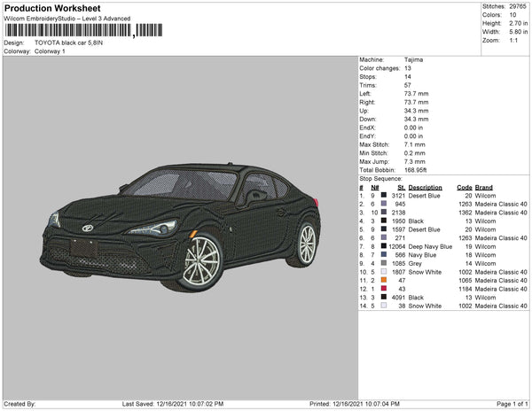This screenshot has width=532, height=411.
Task: Select the Deep Navy Blue swatch in stop row 7
Action: click(383, 246)
